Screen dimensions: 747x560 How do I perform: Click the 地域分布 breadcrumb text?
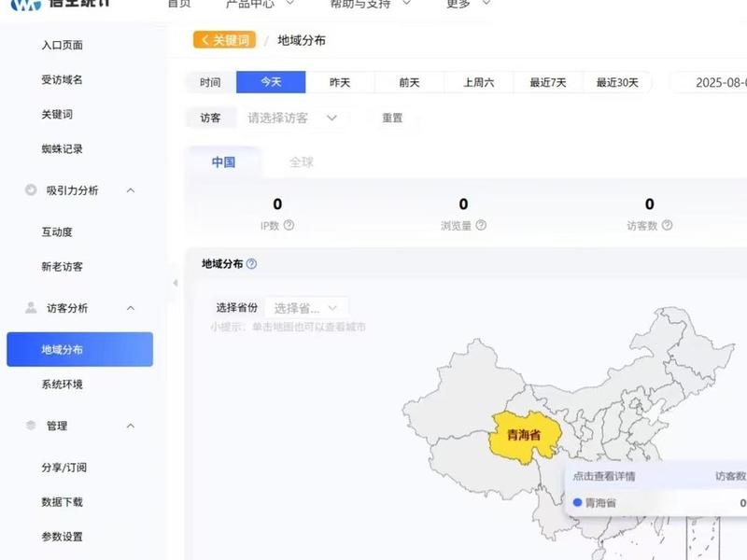pos(302,40)
